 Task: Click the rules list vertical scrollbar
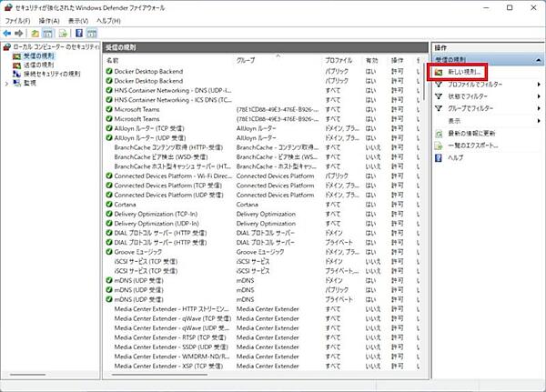click(x=424, y=83)
